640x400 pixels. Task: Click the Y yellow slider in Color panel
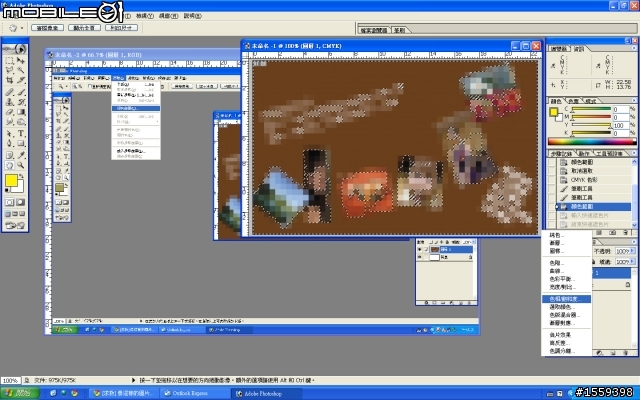point(591,124)
